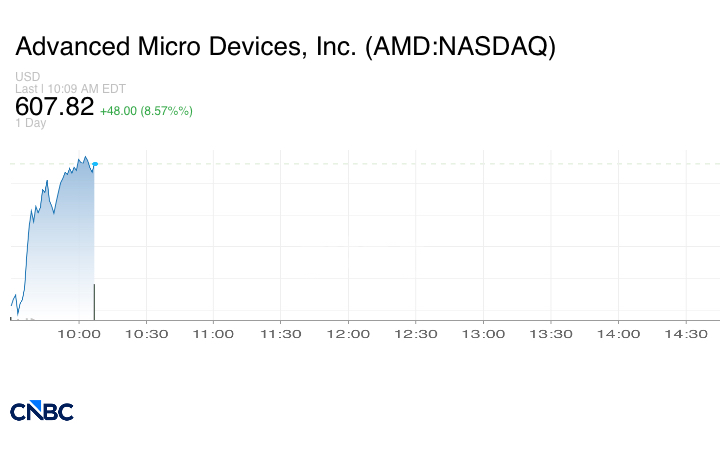The width and height of the screenshot is (720, 450).
Task: Click the 12:30 time axis label
Action: pyautogui.click(x=416, y=334)
